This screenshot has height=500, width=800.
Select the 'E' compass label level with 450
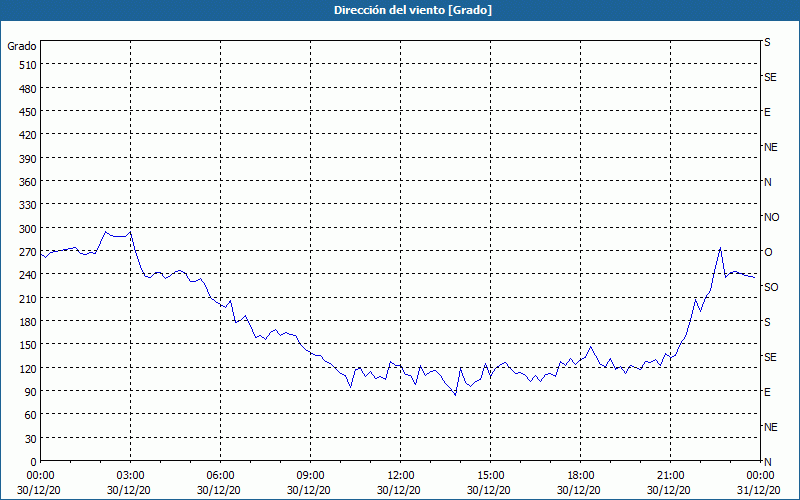[x=767, y=112]
